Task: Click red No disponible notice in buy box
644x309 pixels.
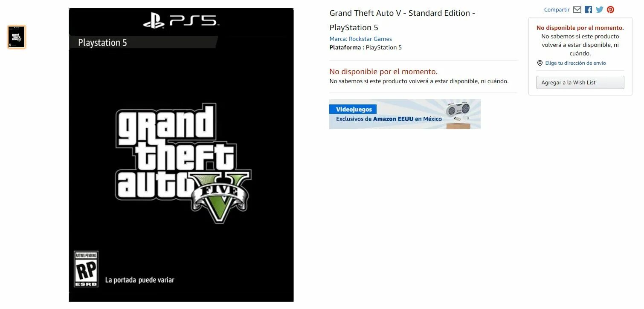Action: pos(580,28)
